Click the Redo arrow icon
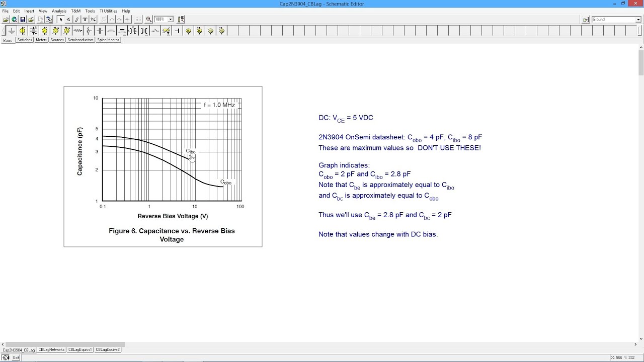644x362 pixels. coord(119,20)
